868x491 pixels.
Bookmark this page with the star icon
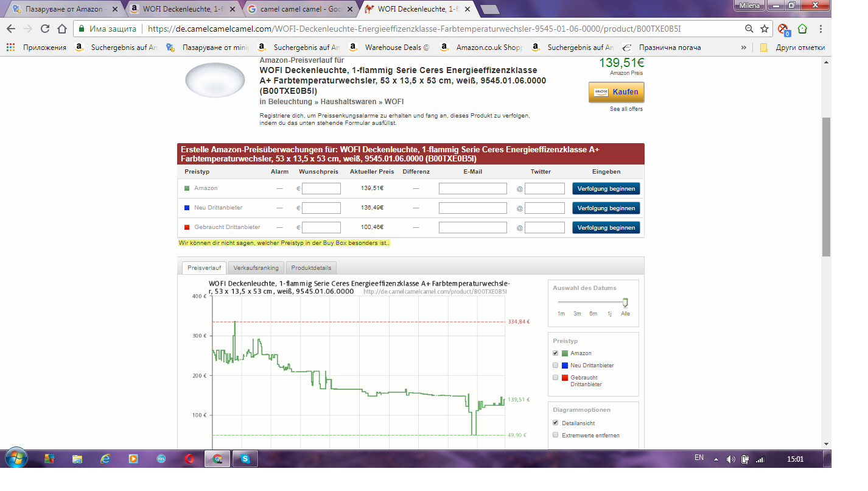pyautogui.click(x=765, y=29)
